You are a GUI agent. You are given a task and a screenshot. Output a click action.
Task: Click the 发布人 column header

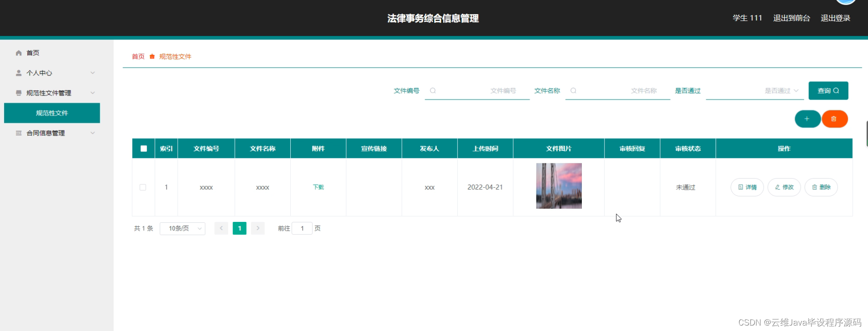point(429,149)
